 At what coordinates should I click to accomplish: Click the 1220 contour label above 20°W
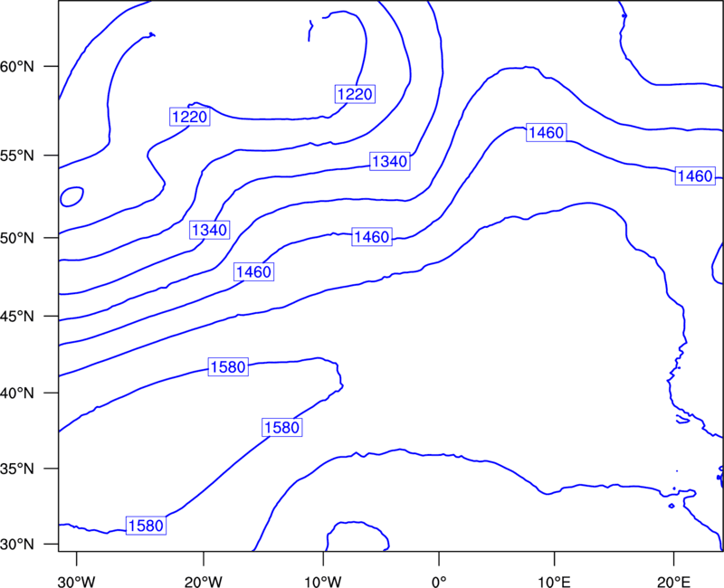(190, 117)
